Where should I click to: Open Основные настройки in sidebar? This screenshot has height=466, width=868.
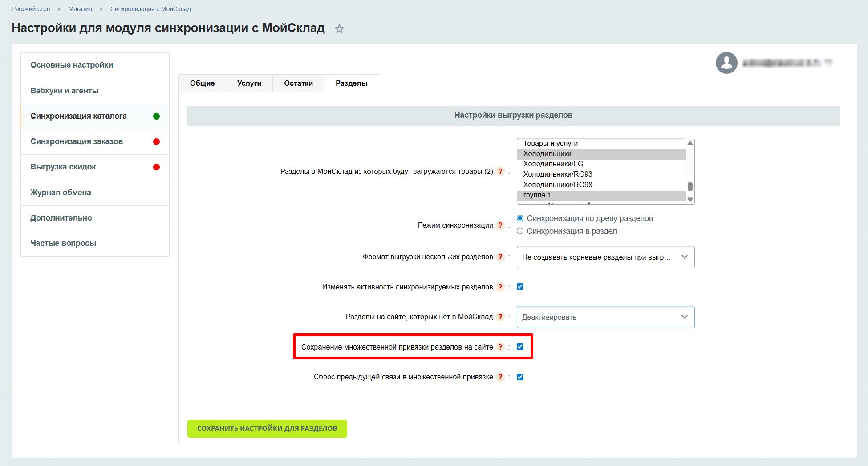95,65
